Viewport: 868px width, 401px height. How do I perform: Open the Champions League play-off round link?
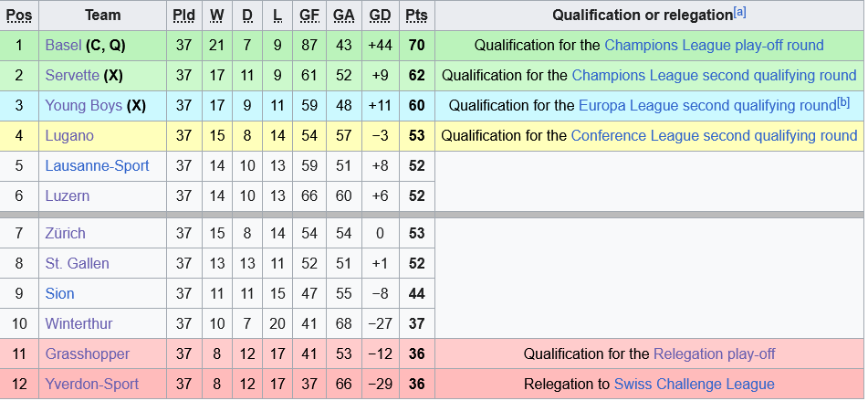click(714, 45)
